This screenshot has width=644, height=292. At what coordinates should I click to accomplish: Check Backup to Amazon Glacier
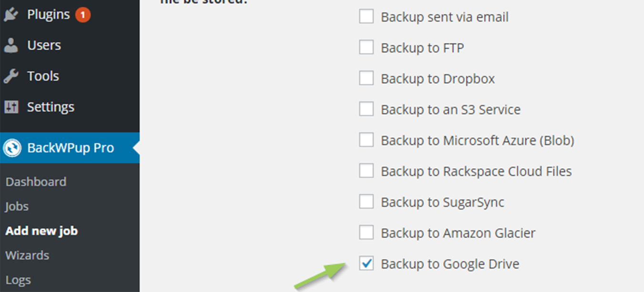pos(367,232)
